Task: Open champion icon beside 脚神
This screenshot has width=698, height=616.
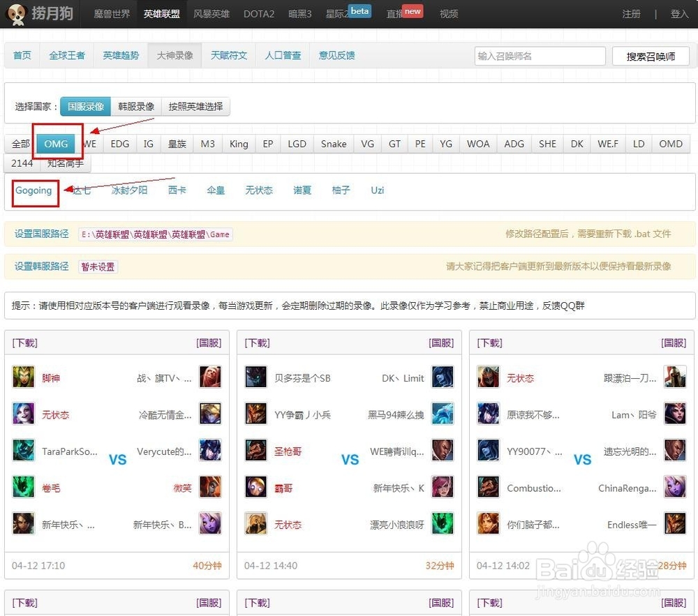Action: pos(24,377)
